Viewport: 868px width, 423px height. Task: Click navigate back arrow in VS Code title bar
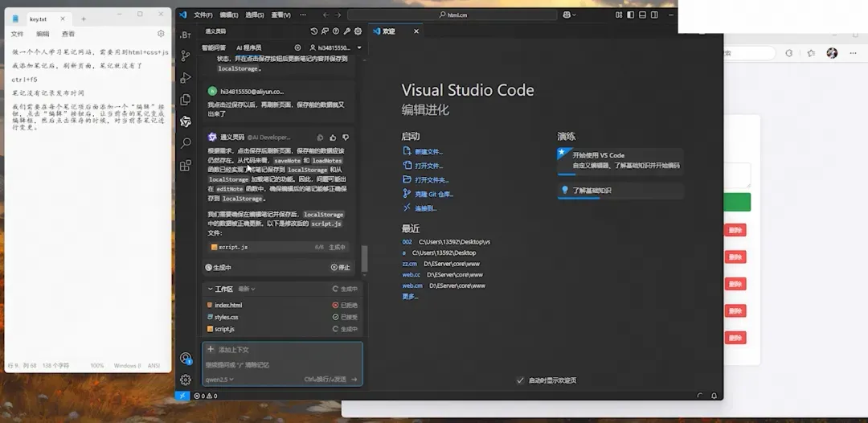coord(325,15)
